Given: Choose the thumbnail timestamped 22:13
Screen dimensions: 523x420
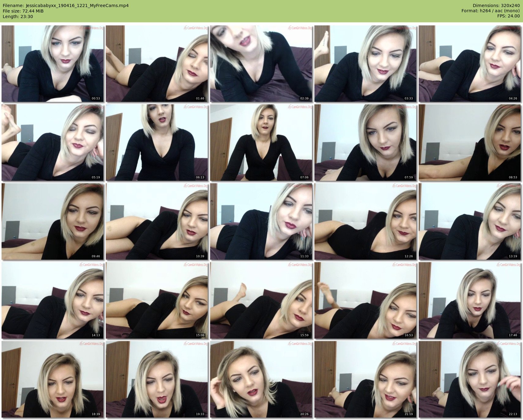Looking at the screenshot, I should (470, 379).
